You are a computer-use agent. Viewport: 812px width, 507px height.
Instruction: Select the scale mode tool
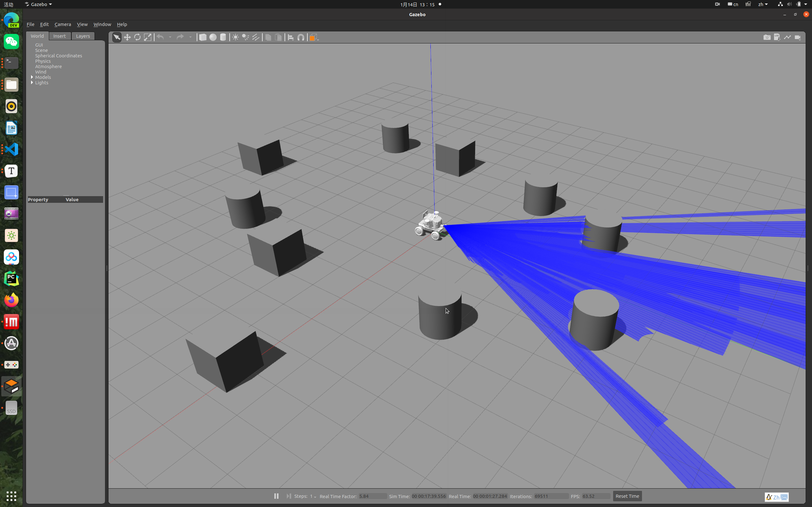(x=147, y=37)
